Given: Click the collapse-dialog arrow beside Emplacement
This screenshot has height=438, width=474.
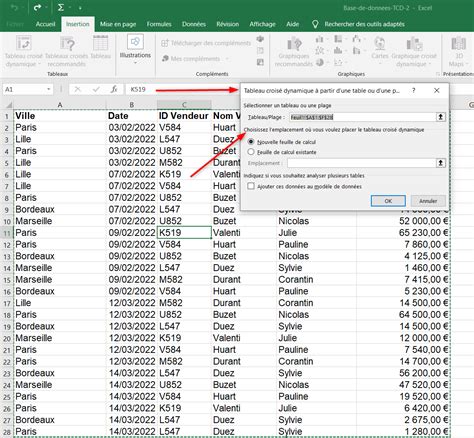Looking at the screenshot, I should point(441,163).
